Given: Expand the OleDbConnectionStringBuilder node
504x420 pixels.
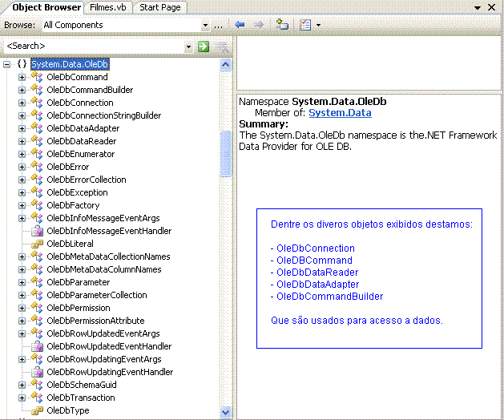Looking at the screenshot, I should (x=22, y=115).
